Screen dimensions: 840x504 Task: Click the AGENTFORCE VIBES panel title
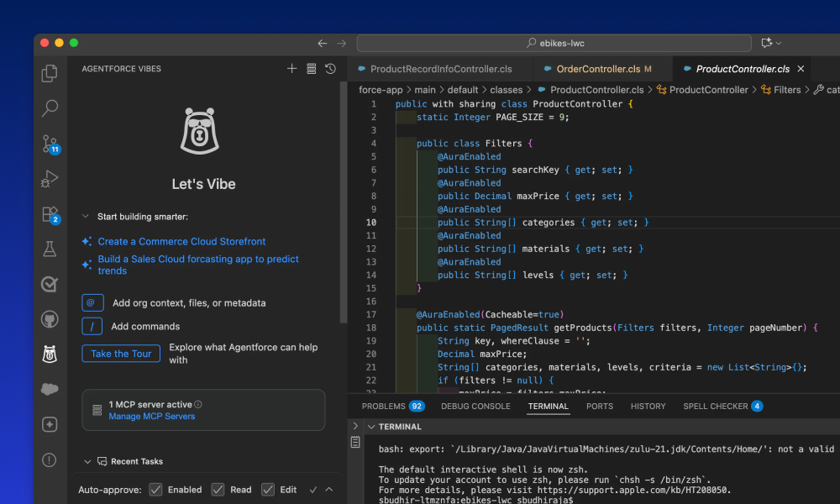point(122,69)
